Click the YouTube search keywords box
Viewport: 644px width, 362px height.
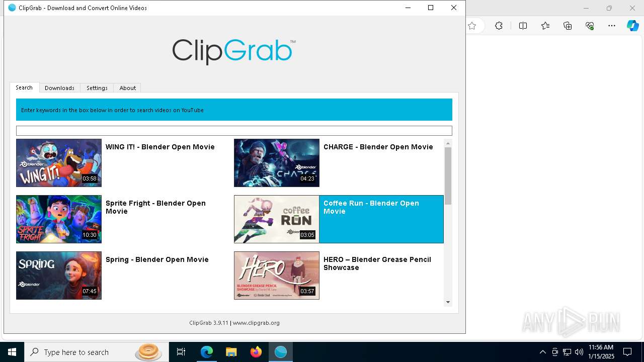click(234, 131)
